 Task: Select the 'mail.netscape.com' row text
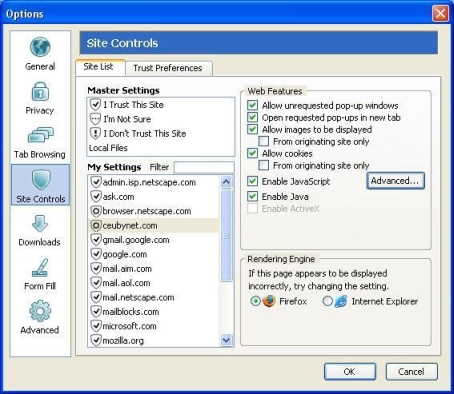tap(138, 297)
